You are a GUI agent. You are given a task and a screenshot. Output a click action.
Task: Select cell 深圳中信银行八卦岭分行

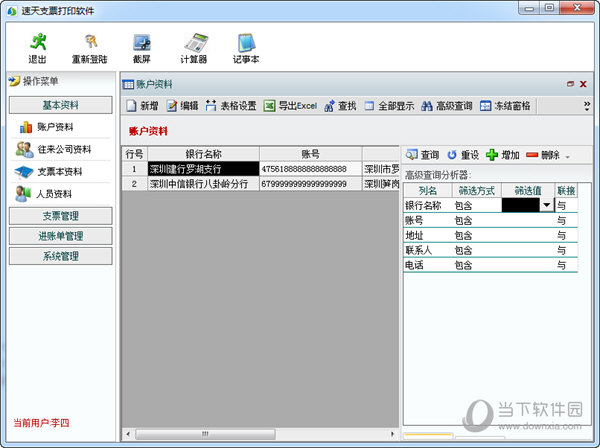click(203, 184)
